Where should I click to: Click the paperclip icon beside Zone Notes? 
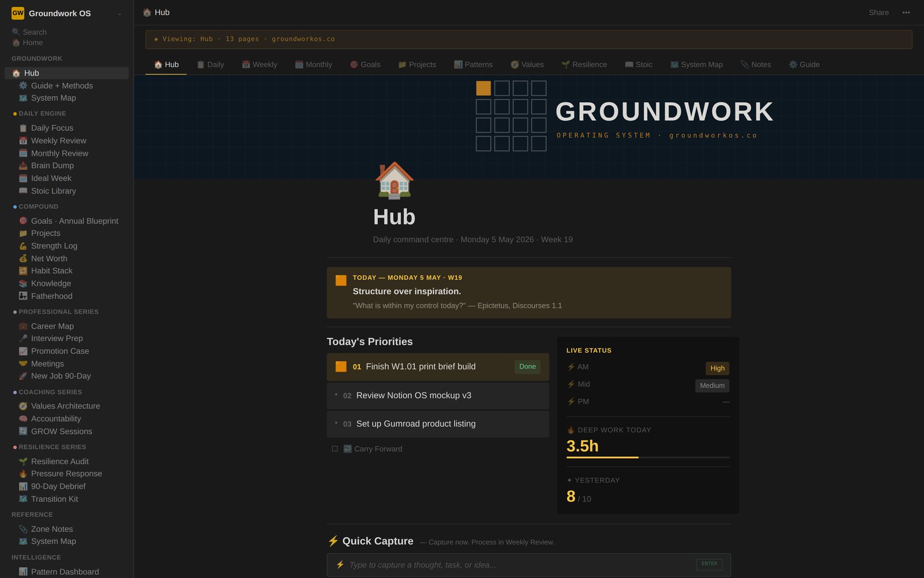pos(23,529)
